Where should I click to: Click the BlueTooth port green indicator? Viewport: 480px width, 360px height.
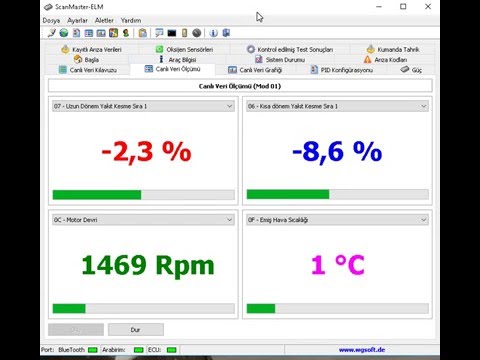pyautogui.click(x=93, y=350)
